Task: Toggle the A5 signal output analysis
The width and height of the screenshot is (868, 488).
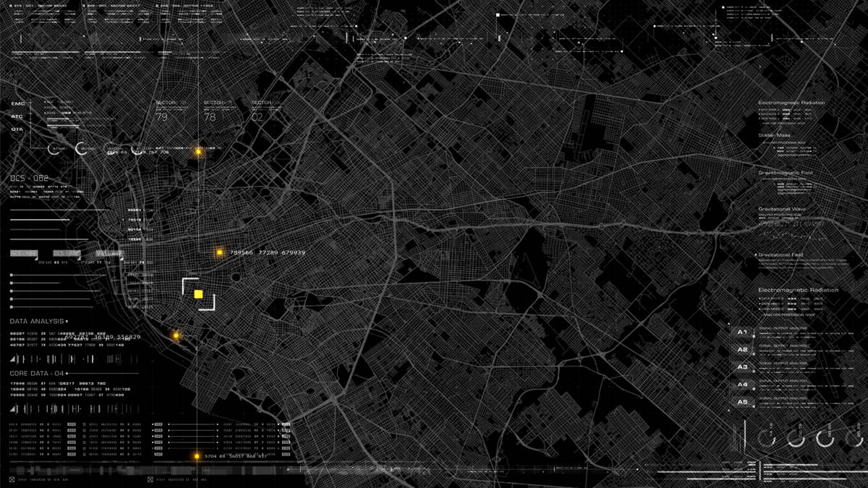Action: coord(741,401)
